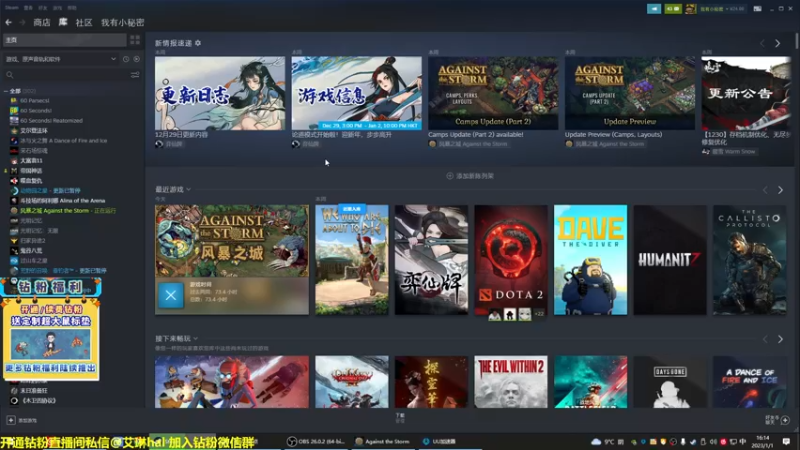Open Windows notification center icon
800x450 pixels.
[x=787, y=441]
